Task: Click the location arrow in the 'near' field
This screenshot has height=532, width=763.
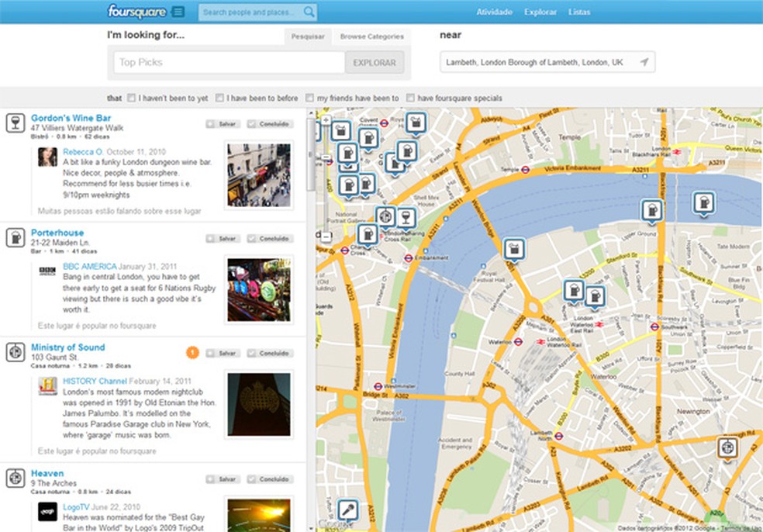Action: click(645, 60)
